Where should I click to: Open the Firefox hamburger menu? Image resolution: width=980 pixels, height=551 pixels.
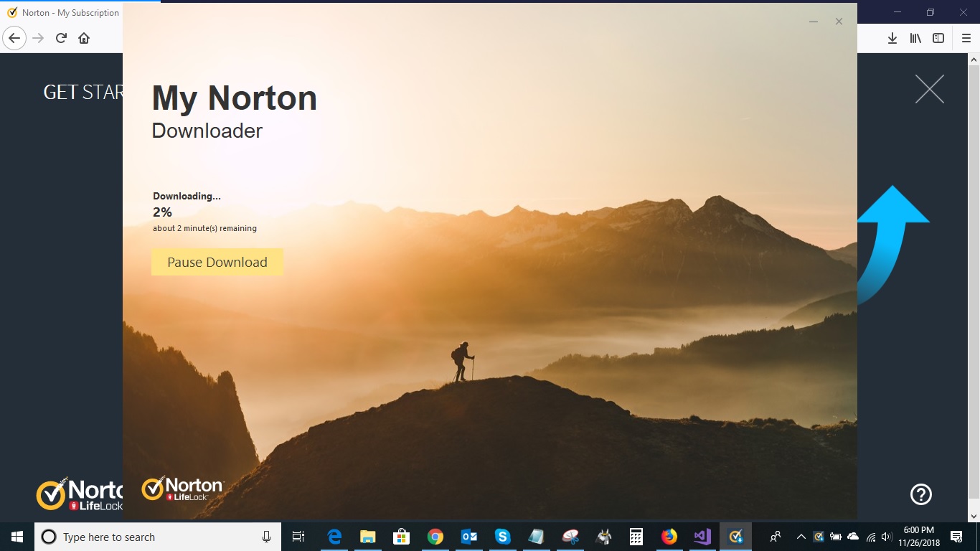coord(966,38)
